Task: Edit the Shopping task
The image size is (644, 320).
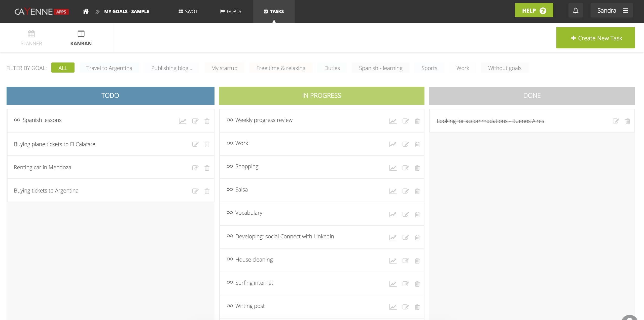Action: coord(406,168)
